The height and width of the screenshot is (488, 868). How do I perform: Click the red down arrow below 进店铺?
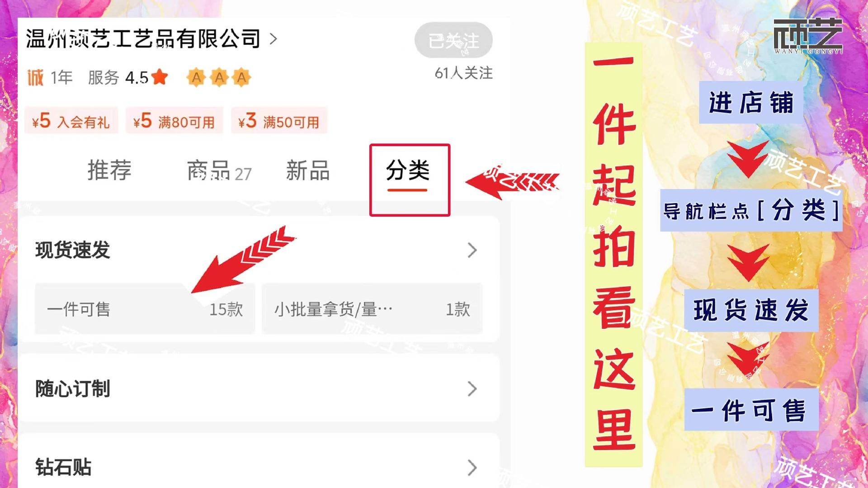(748, 159)
